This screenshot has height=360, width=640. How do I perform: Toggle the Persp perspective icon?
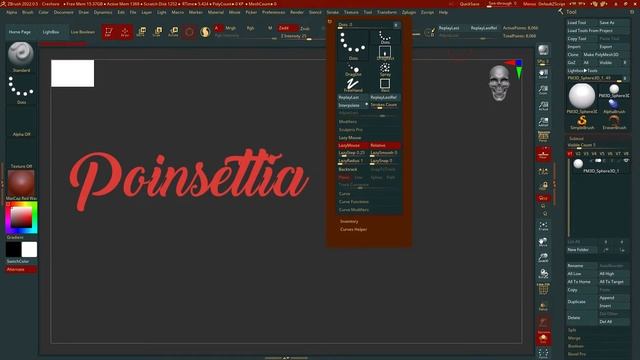tap(543, 137)
